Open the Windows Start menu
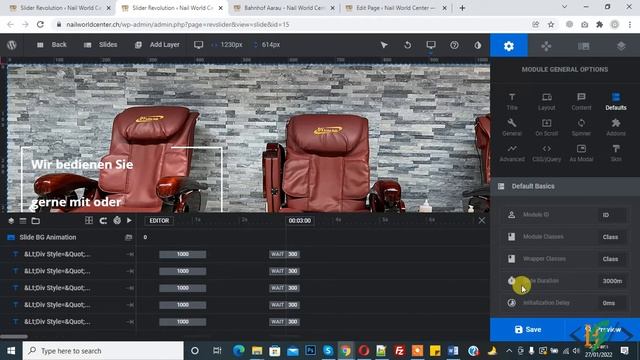Viewport: 640px width, 360px height. click(11, 351)
